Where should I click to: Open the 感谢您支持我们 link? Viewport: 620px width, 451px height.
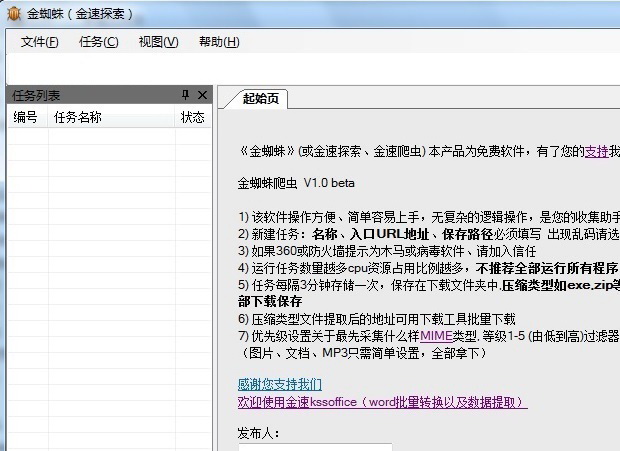click(280, 384)
